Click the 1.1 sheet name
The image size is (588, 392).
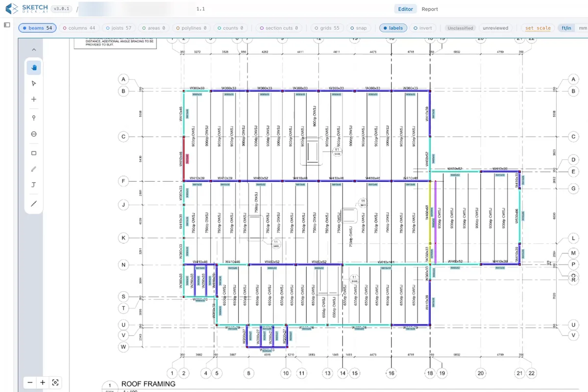point(200,9)
